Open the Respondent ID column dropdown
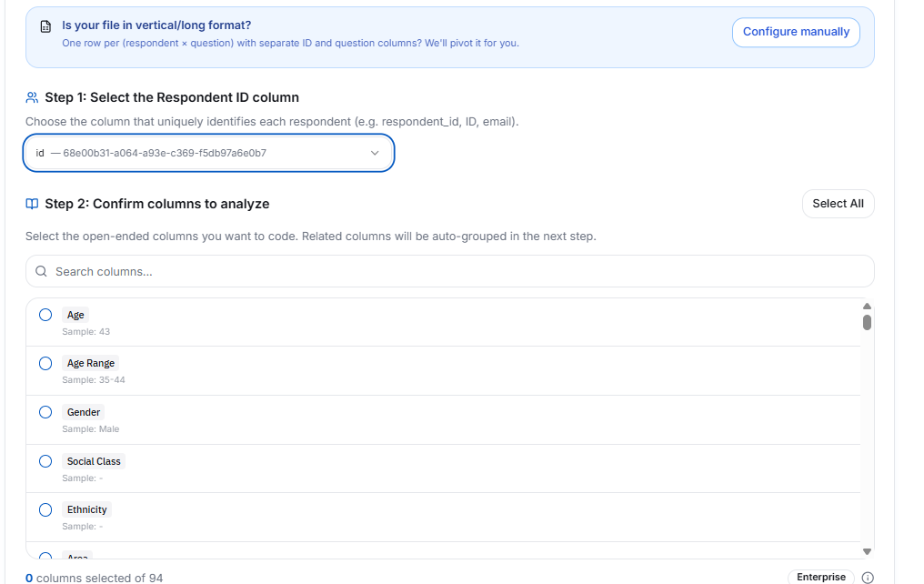This screenshot has width=924, height=584. (208, 153)
